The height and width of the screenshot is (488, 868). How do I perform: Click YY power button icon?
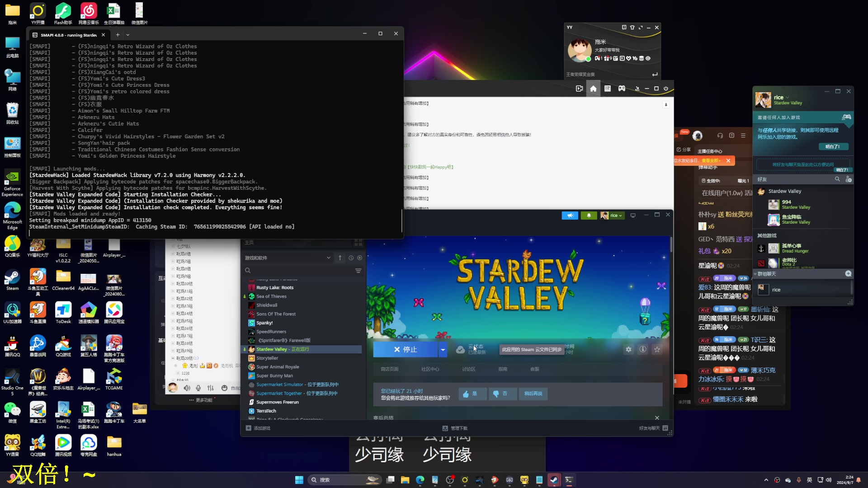[x=666, y=89]
